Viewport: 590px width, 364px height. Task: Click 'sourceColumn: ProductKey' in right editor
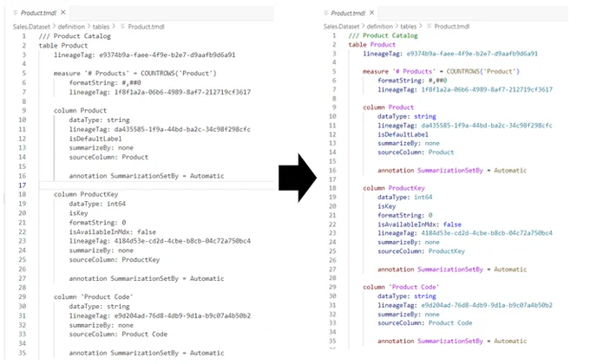(422, 251)
